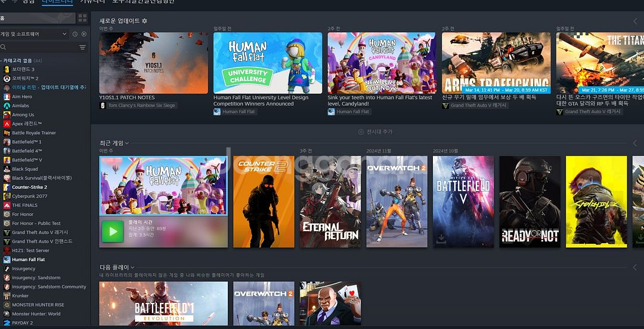Toggle the ready-to-play filter icon
Screen dimensions: 644x329
click(x=84, y=34)
